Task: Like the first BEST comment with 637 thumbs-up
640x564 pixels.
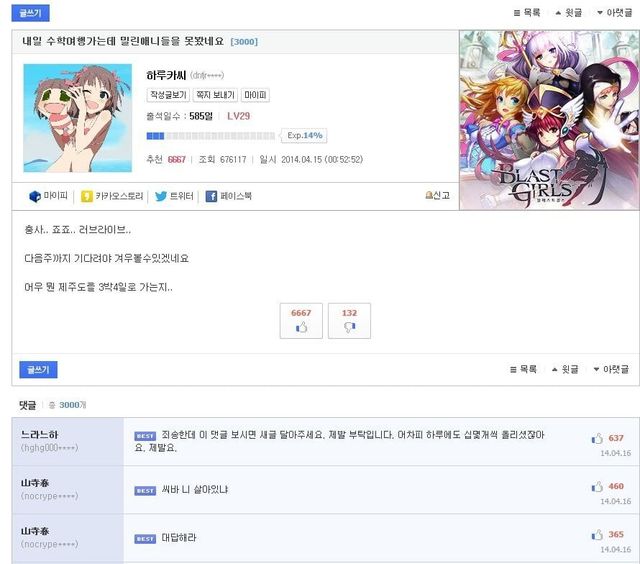Action: click(597, 439)
